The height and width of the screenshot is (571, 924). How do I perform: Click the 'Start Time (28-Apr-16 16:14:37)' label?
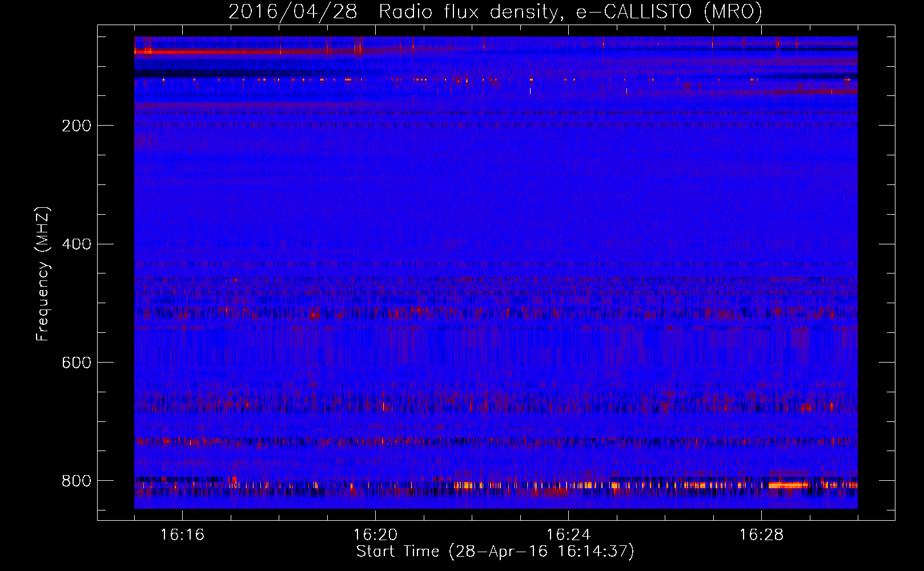495,552
